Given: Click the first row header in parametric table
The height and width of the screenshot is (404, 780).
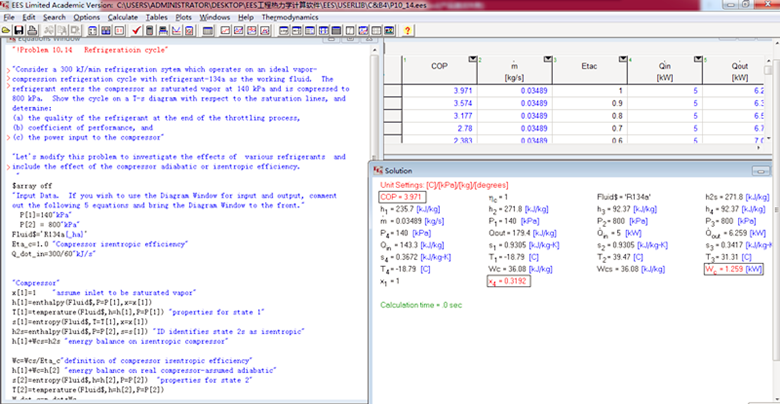Looking at the screenshot, I should (394, 91).
